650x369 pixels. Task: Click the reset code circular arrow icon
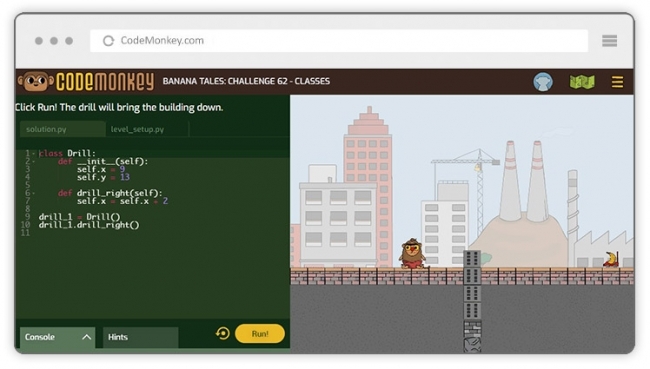[223, 333]
